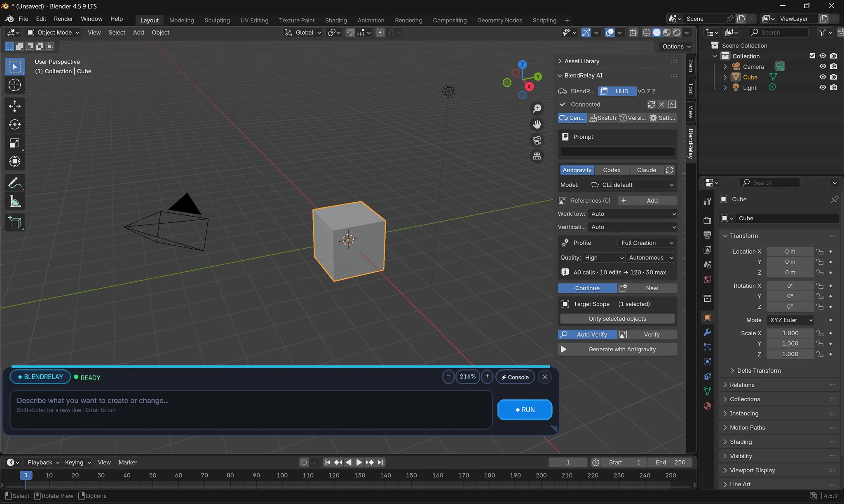Viewport: 844px width, 504px height.
Task: Add a reference with Add button
Action: (647, 201)
